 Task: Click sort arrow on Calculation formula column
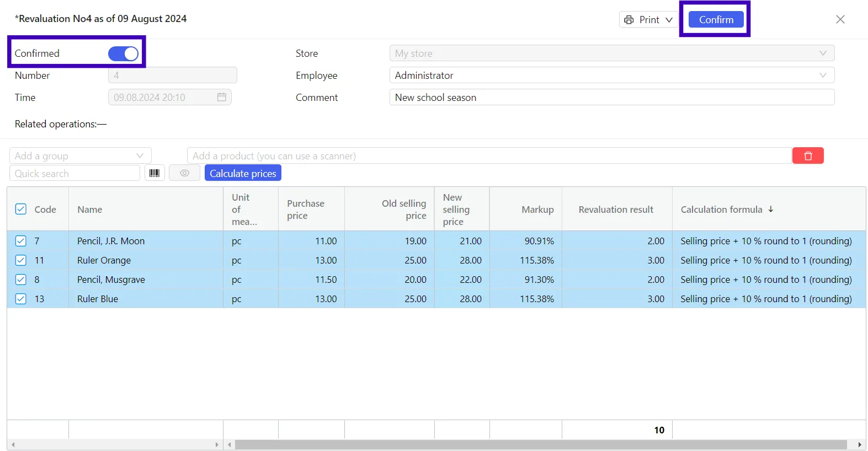click(771, 209)
